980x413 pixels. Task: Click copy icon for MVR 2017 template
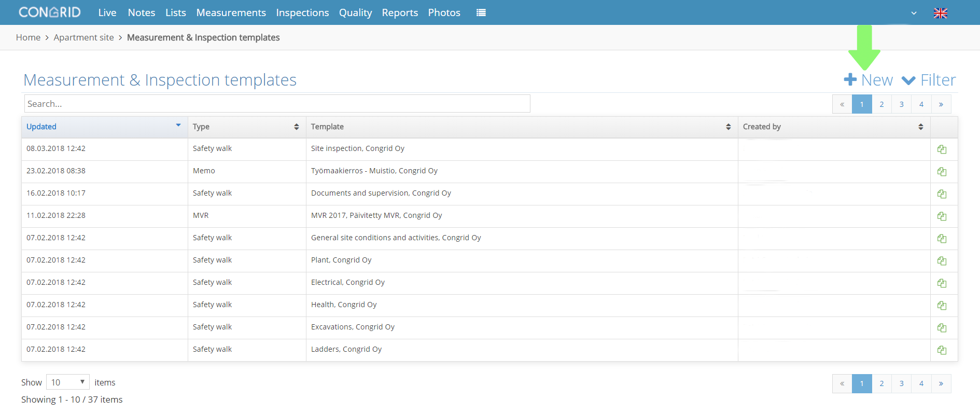(942, 216)
